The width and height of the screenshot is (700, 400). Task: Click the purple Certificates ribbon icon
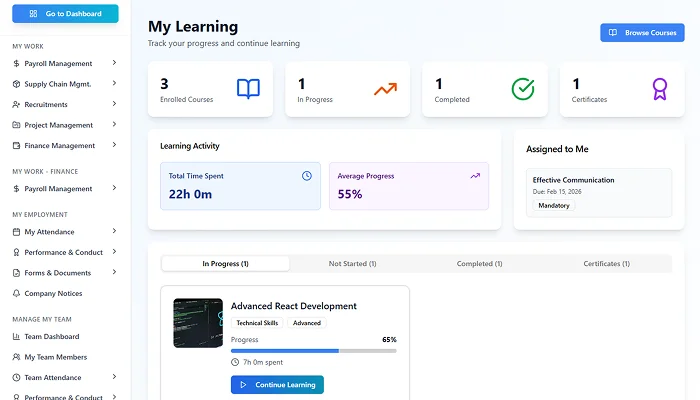[x=659, y=89]
